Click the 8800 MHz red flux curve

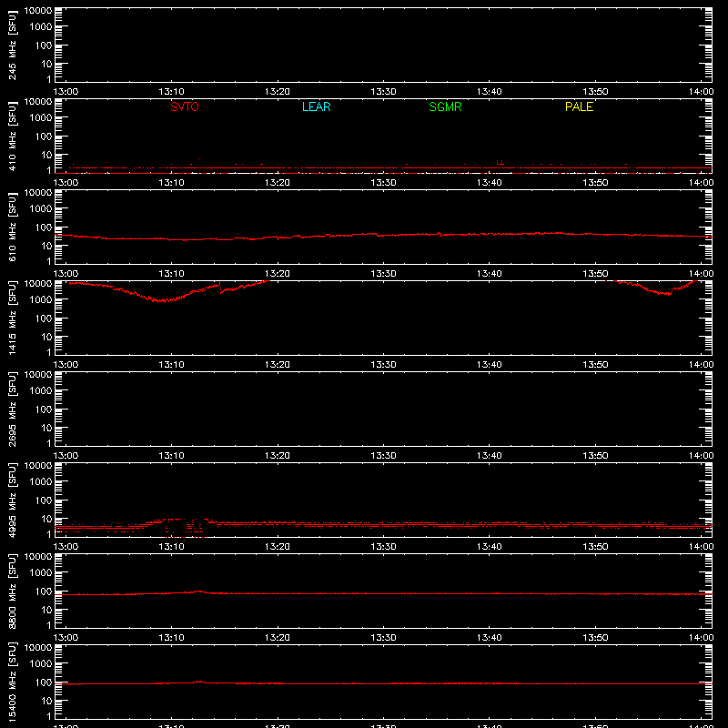coord(383,594)
